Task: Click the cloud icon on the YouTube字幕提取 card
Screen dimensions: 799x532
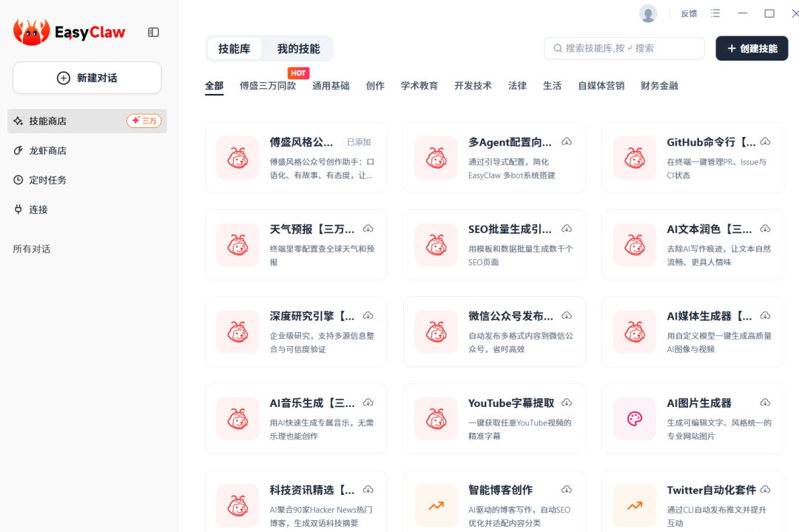Action: pos(566,403)
